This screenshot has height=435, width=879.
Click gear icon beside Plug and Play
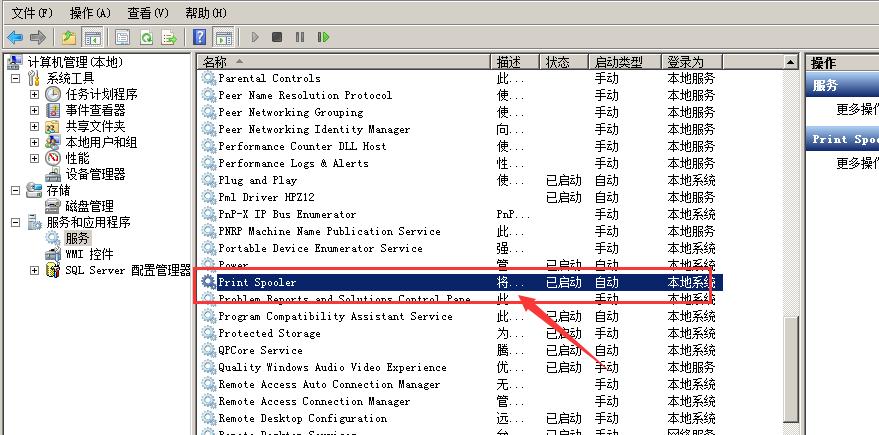click(x=209, y=181)
